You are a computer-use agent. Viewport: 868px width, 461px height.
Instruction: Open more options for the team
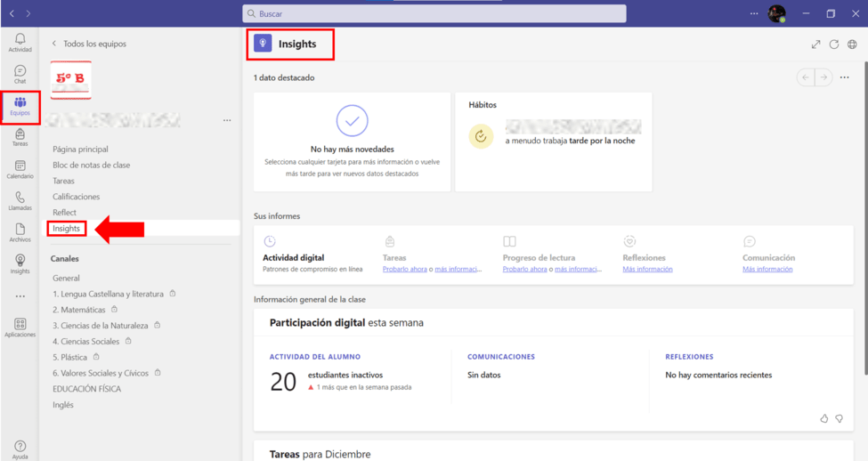tap(227, 120)
